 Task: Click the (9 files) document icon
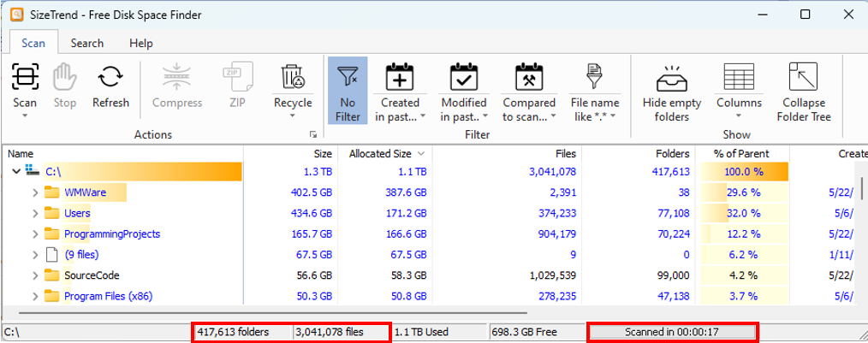tap(51, 255)
